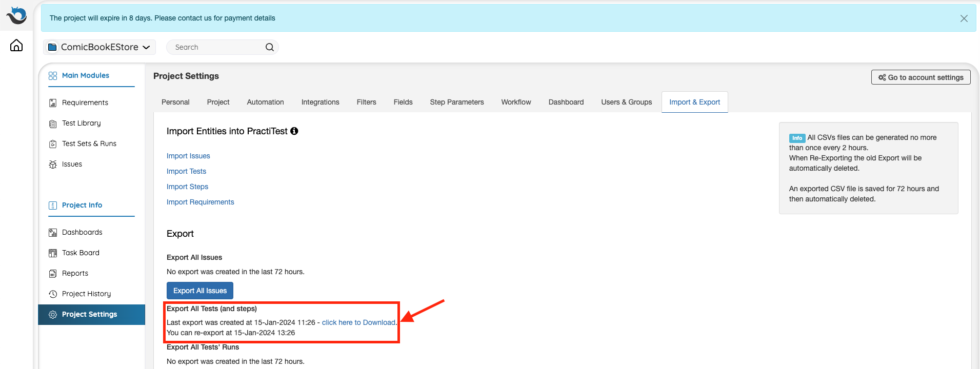980x369 pixels.
Task: Click the Main Modules section header
Action: 85,75
